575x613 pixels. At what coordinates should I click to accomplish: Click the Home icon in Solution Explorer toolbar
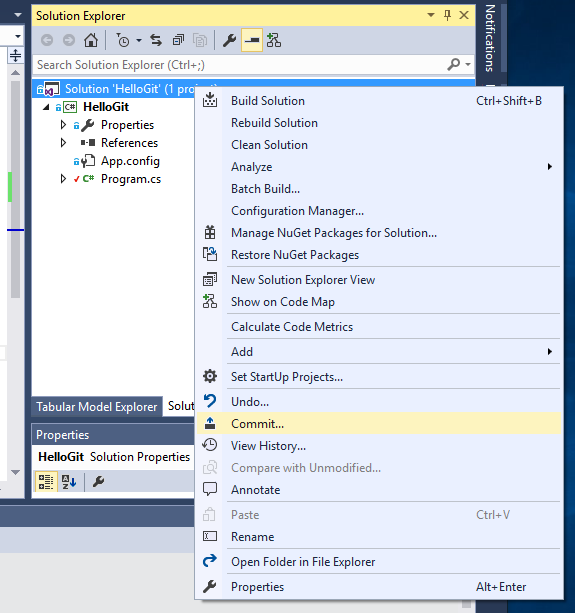(x=91, y=40)
